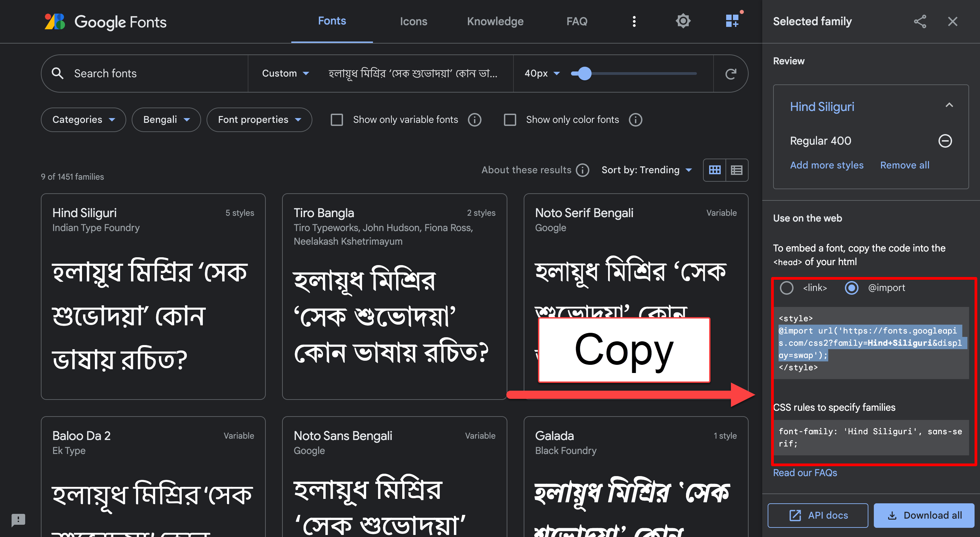The image size is (980, 537).
Task: Open the About these results info icon
Action: coord(583,170)
